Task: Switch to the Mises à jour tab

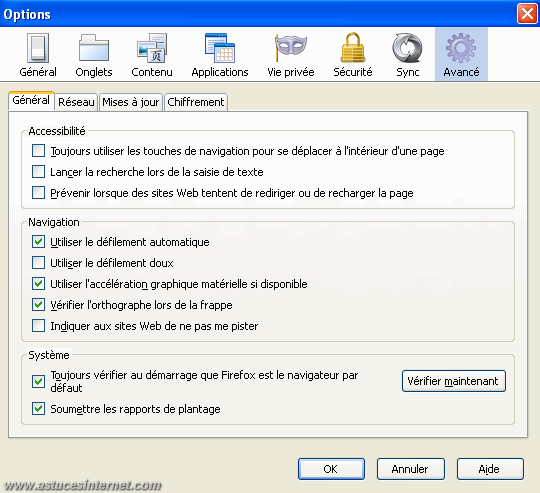Action: coord(131,102)
